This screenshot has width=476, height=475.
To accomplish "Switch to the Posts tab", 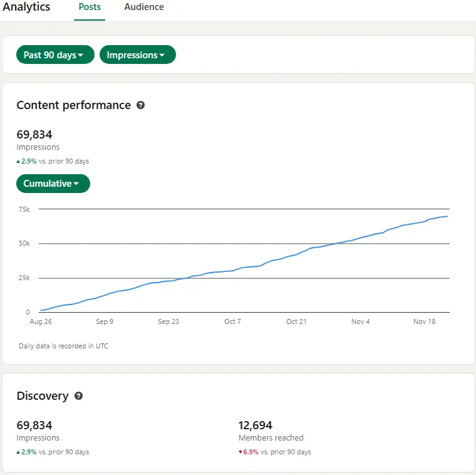I will (x=90, y=8).
